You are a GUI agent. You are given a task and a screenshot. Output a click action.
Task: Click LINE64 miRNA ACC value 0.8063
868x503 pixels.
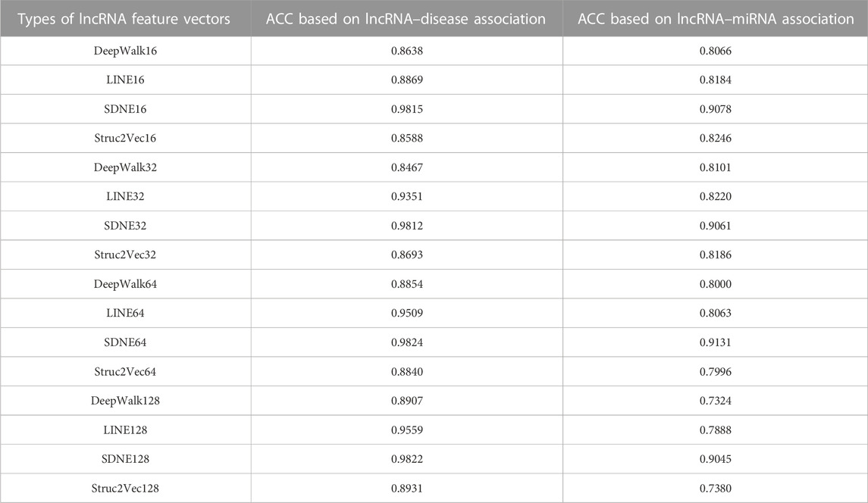click(x=715, y=313)
